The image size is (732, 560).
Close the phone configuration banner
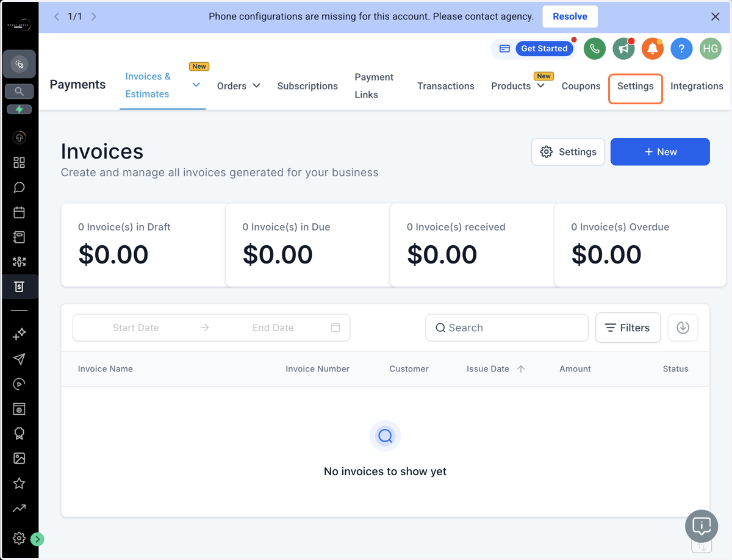click(716, 16)
